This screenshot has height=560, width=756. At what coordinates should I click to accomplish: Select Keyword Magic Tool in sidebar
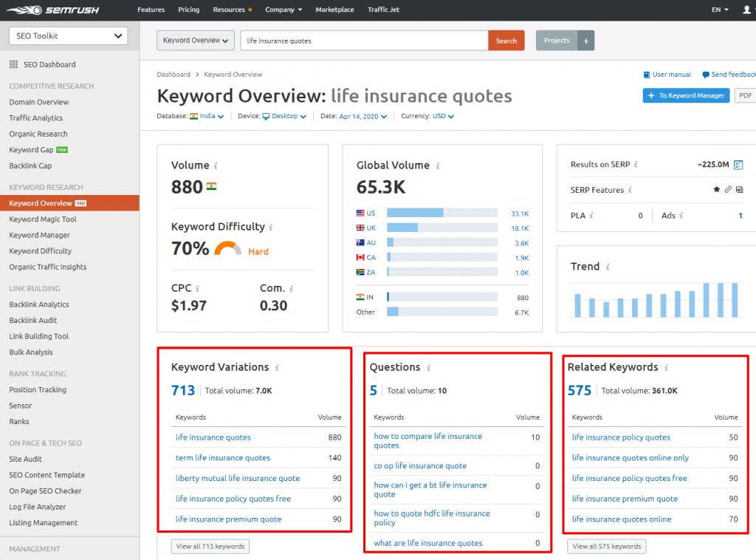(43, 219)
